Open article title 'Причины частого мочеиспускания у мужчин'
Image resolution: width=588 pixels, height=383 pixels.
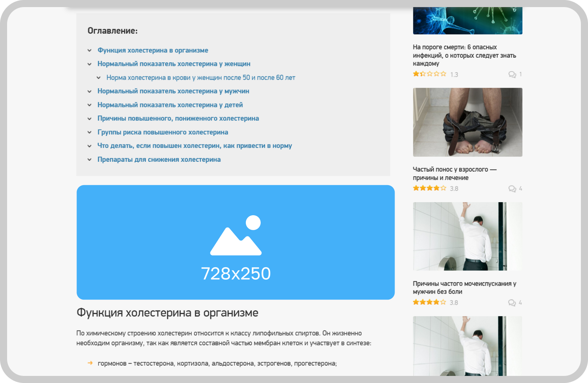[x=464, y=288]
